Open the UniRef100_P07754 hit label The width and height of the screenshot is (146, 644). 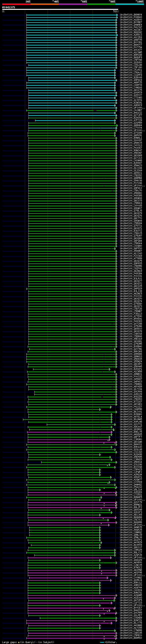[x=131, y=47]
